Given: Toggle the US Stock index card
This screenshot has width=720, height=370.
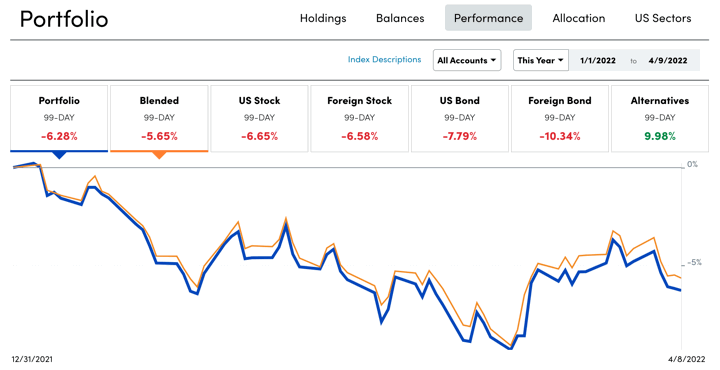Looking at the screenshot, I should (259, 118).
